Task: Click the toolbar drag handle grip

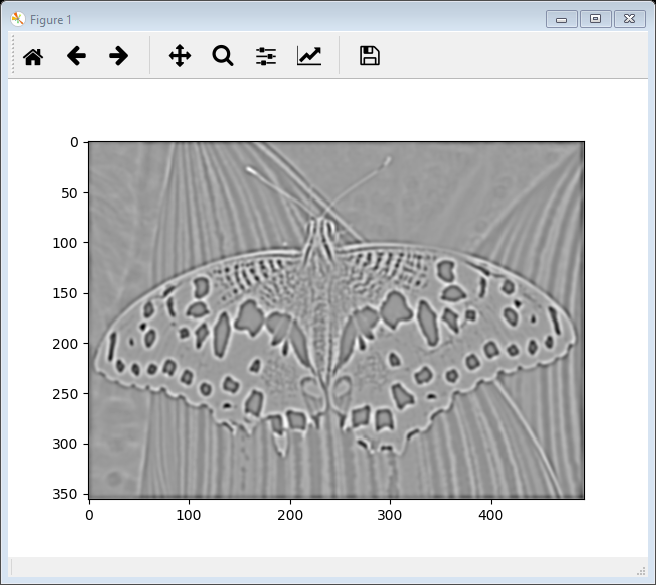Action: pos(13,54)
